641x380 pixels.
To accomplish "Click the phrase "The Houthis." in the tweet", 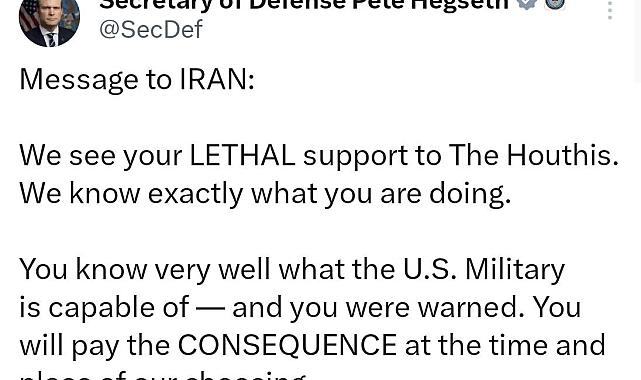I will tap(534, 156).
